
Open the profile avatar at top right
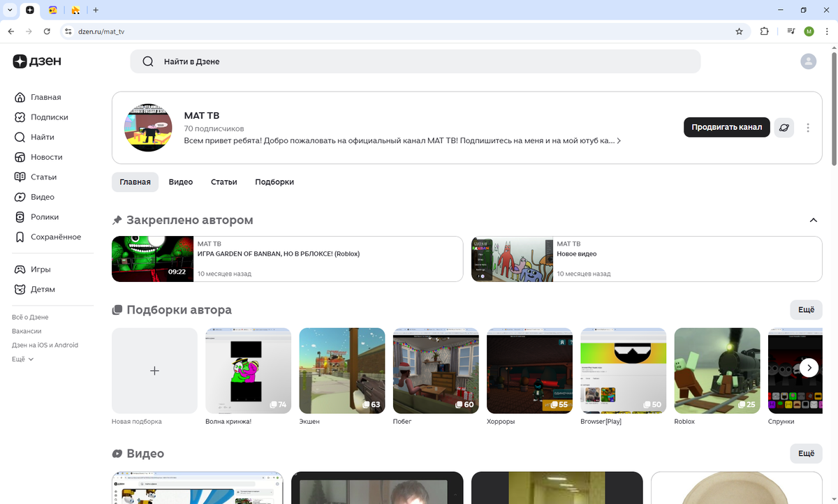click(808, 61)
